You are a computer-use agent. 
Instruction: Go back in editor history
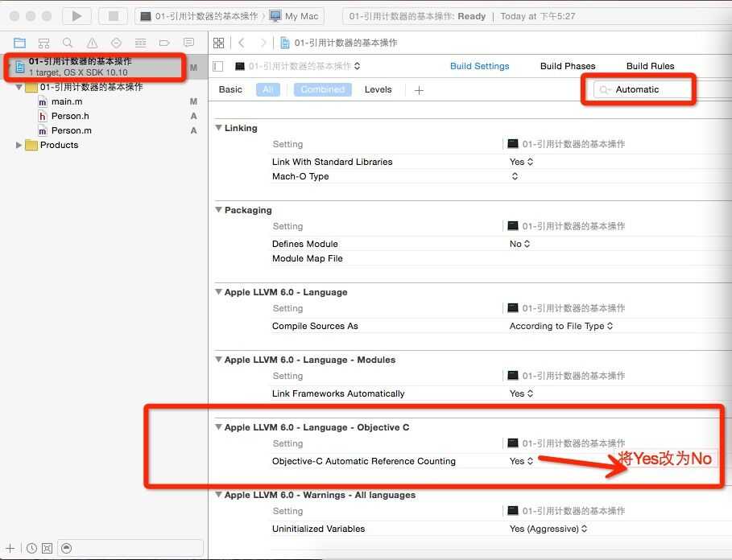[x=242, y=43]
